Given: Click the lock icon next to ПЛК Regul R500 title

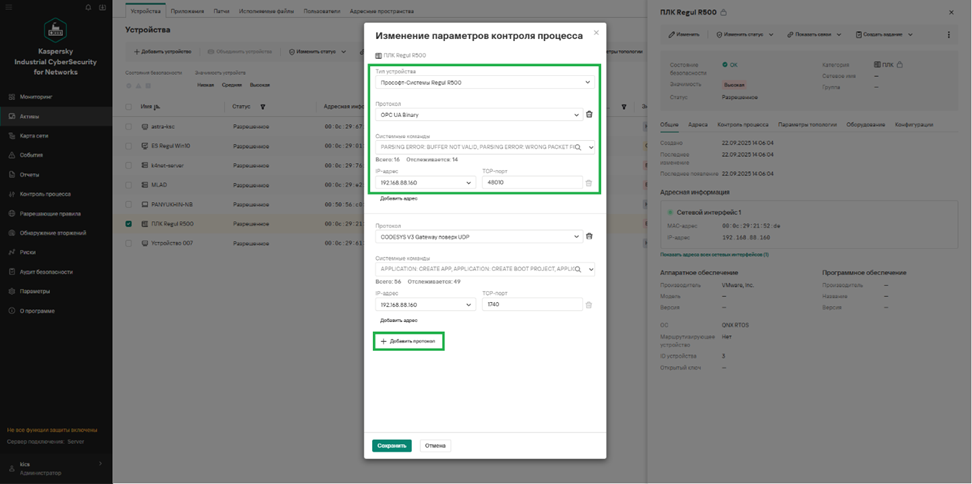Looking at the screenshot, I should point(724,12).
